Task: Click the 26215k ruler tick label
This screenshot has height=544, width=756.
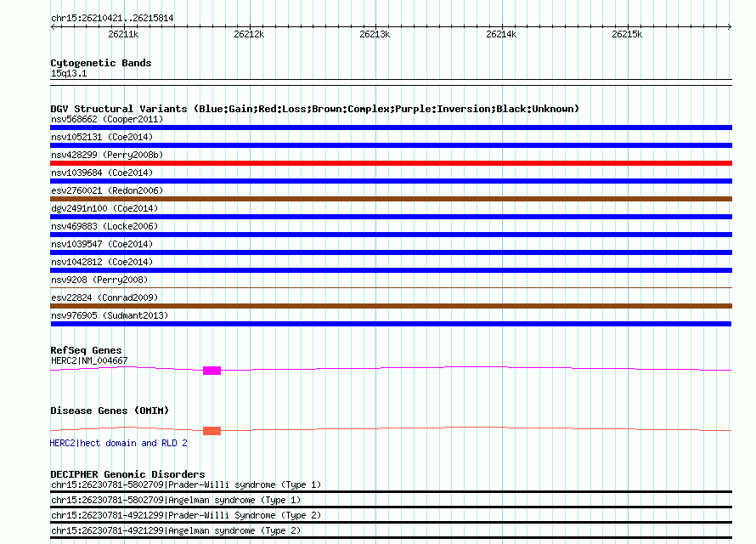Action: (627, 34)
